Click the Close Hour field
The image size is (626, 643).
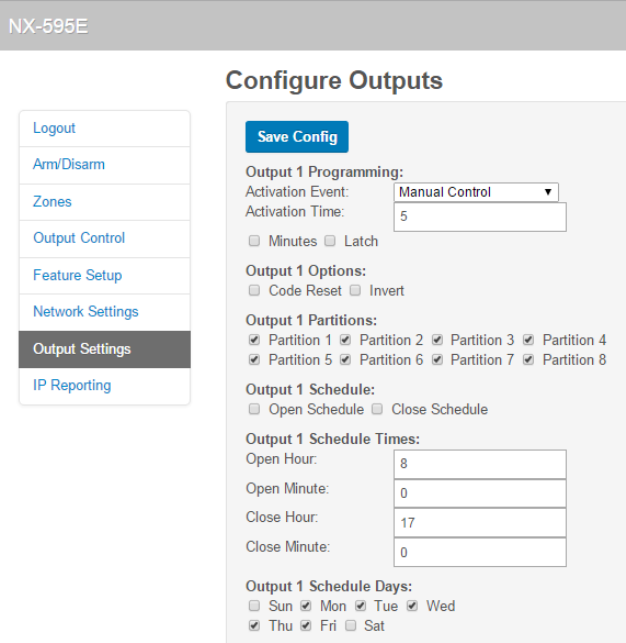pos(480,523)
